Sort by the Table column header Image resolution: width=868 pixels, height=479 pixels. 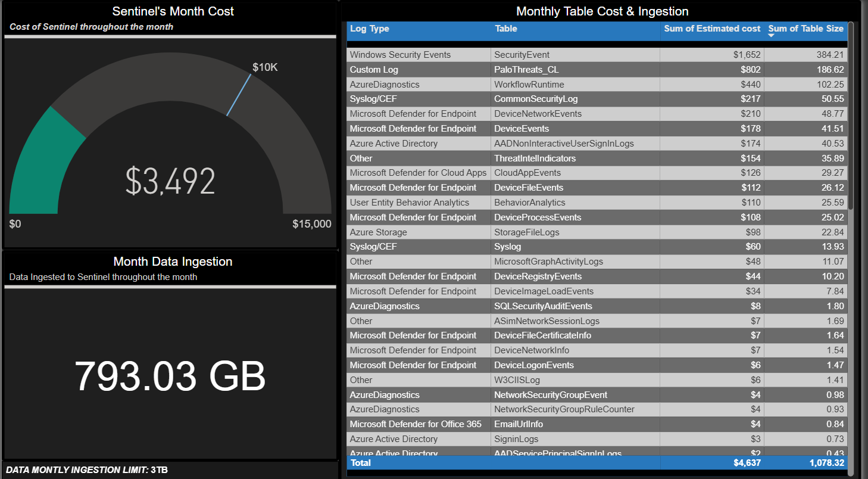point(506,29)
